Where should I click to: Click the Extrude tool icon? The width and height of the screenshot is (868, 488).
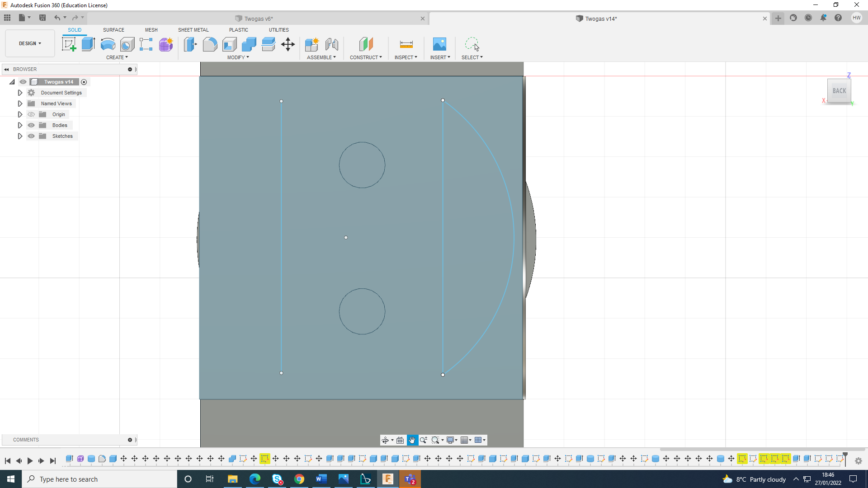point(88,44)
